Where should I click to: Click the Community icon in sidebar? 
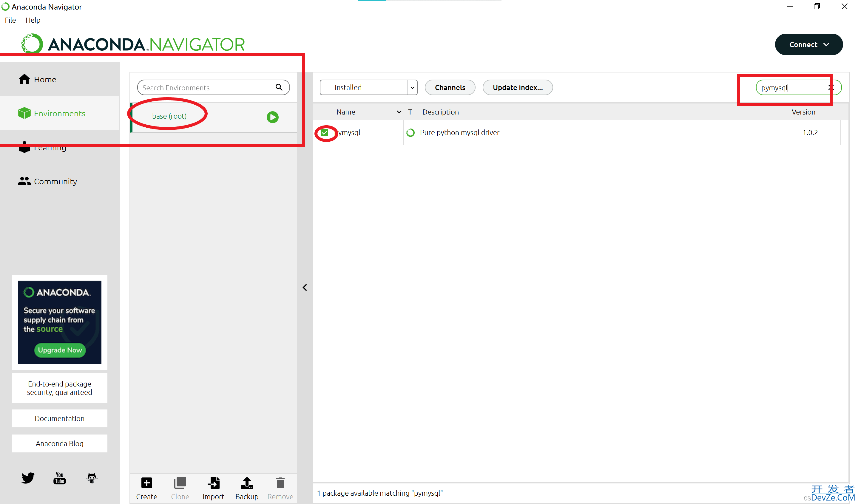point(24,181)
